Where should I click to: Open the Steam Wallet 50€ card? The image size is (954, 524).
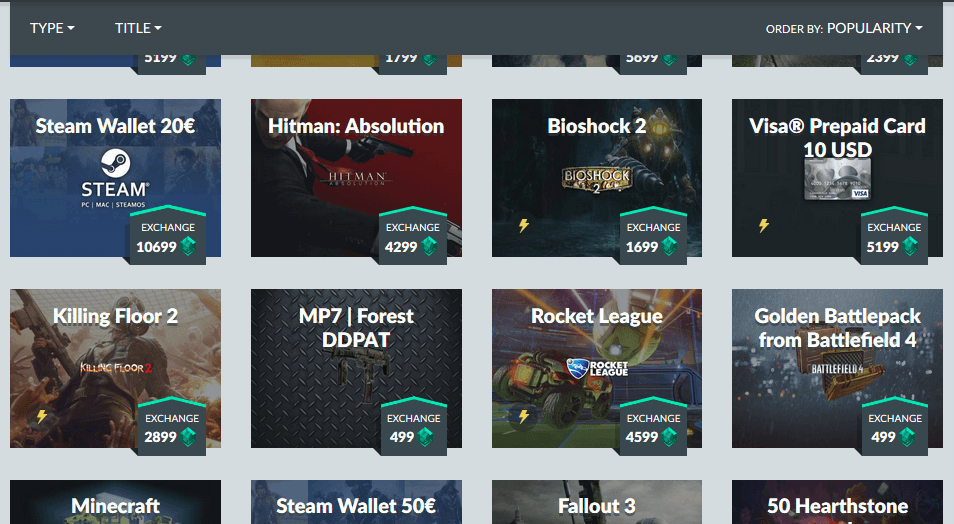coord(356,502)
